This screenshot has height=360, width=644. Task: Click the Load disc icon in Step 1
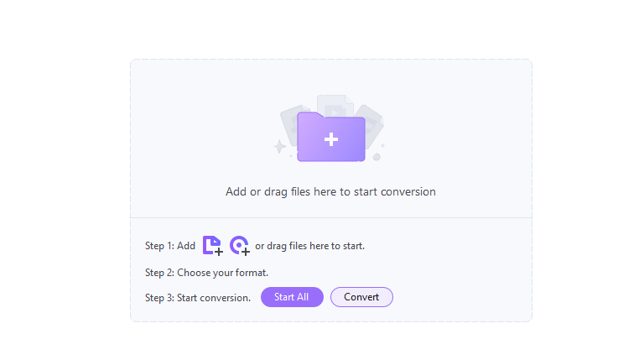pos(240,246)
